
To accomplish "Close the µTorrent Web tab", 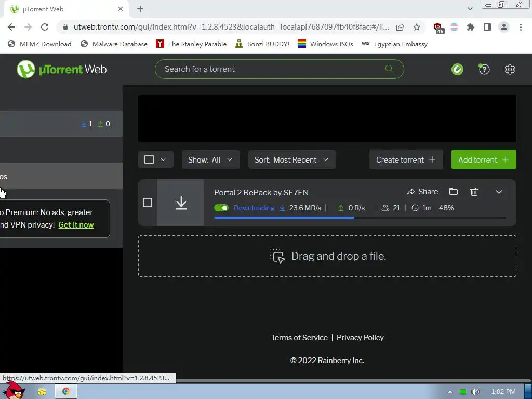I will tap(121, 9).
